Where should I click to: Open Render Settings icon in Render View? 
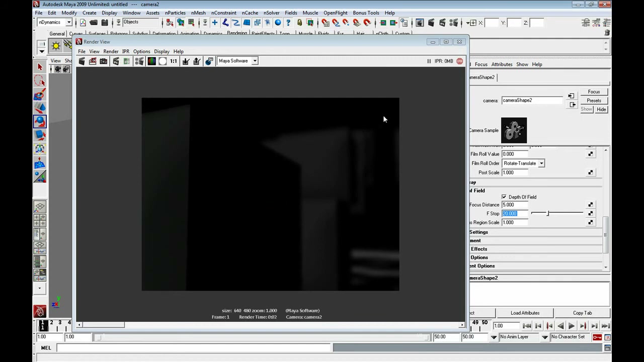point(139,61)
